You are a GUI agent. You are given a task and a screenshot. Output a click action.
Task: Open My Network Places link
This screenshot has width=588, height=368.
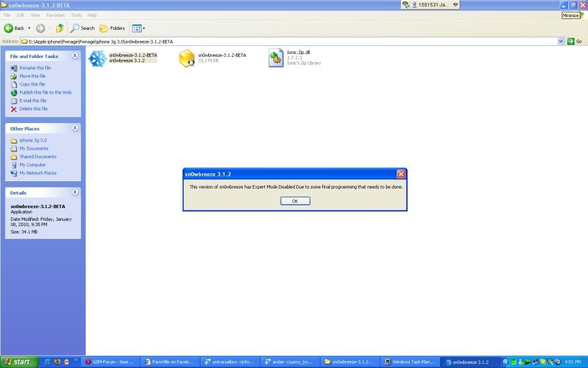tap(38, 173)
